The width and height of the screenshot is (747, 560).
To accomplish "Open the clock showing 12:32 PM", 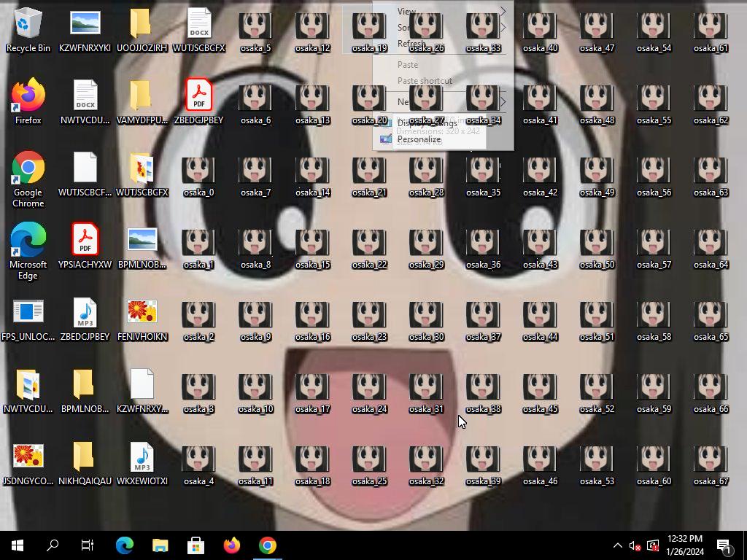I will click(684, 545).
